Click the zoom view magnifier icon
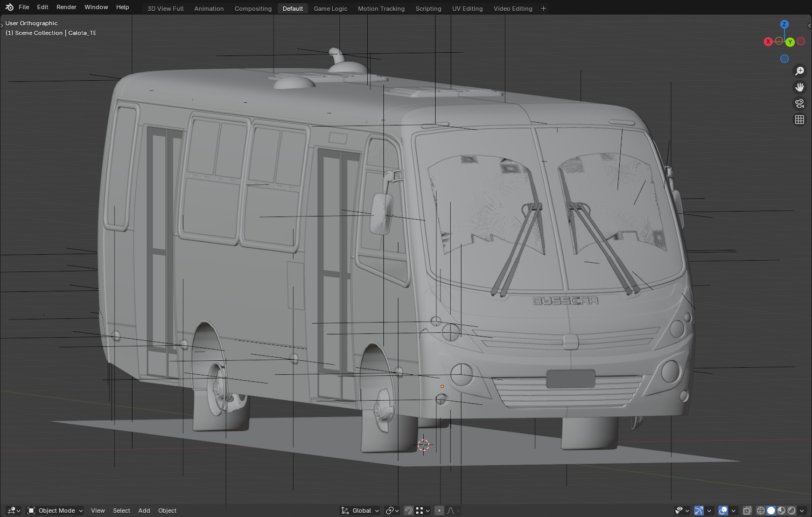The height and width of the screenshot is (517, 812). point(800,71)
